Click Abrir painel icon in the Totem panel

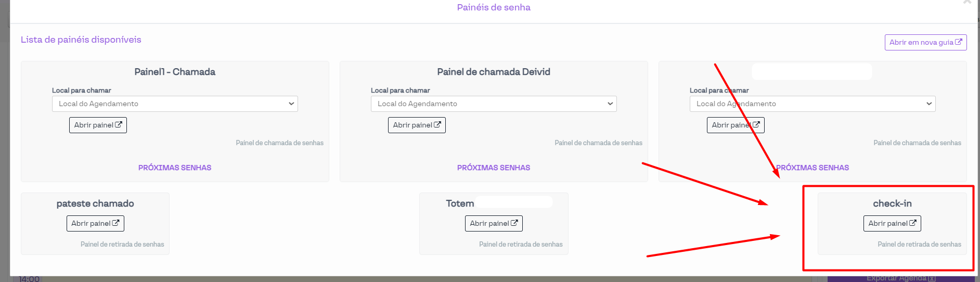tap(514, 223)
